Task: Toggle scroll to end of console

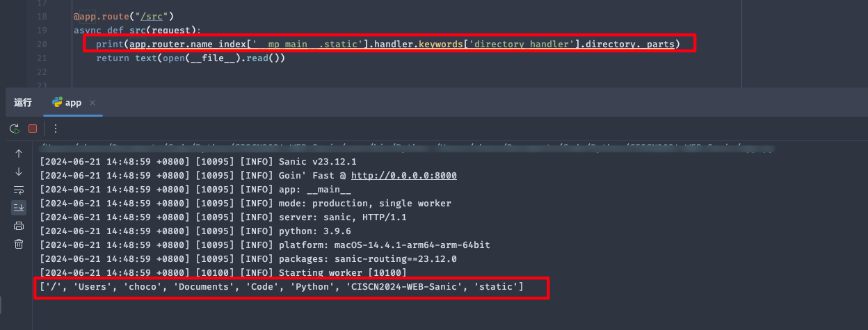Action: pyautogui.click(x=19, y=207)
